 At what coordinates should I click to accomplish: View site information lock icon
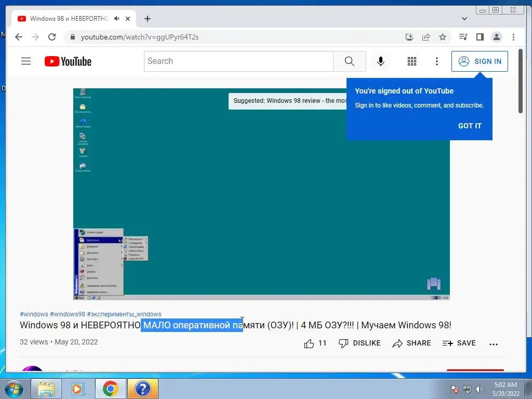click(x=72, y=37)
